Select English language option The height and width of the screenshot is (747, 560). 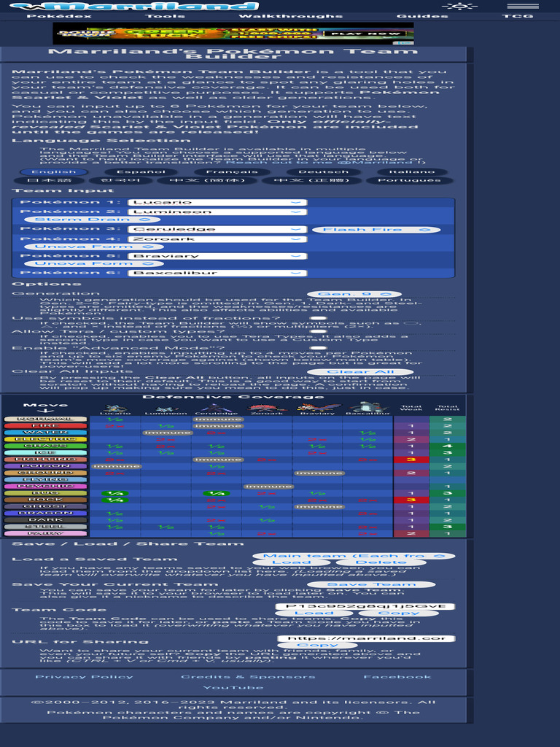pyautogui.click(x=53, y=172)
